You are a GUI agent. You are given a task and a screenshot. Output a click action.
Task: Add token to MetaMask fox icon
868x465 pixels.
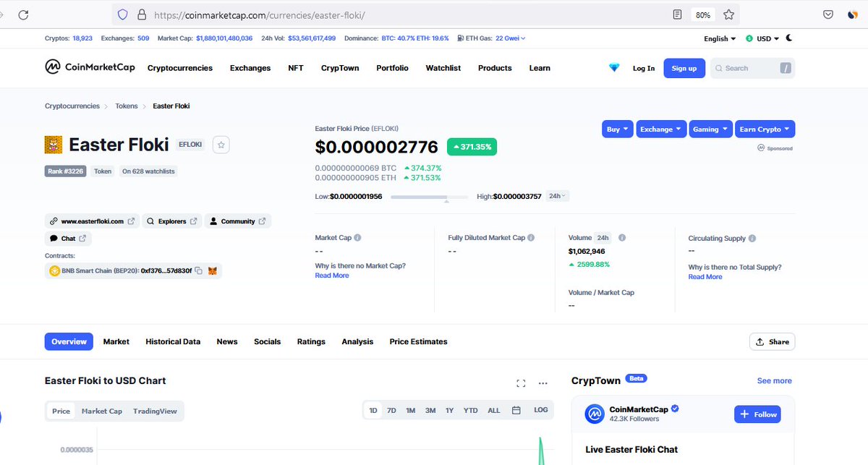coord(213,270)
